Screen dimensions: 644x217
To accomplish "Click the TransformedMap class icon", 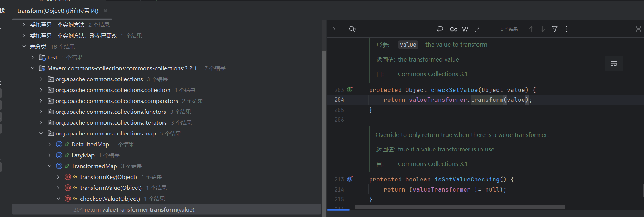I will coord(59,166).
